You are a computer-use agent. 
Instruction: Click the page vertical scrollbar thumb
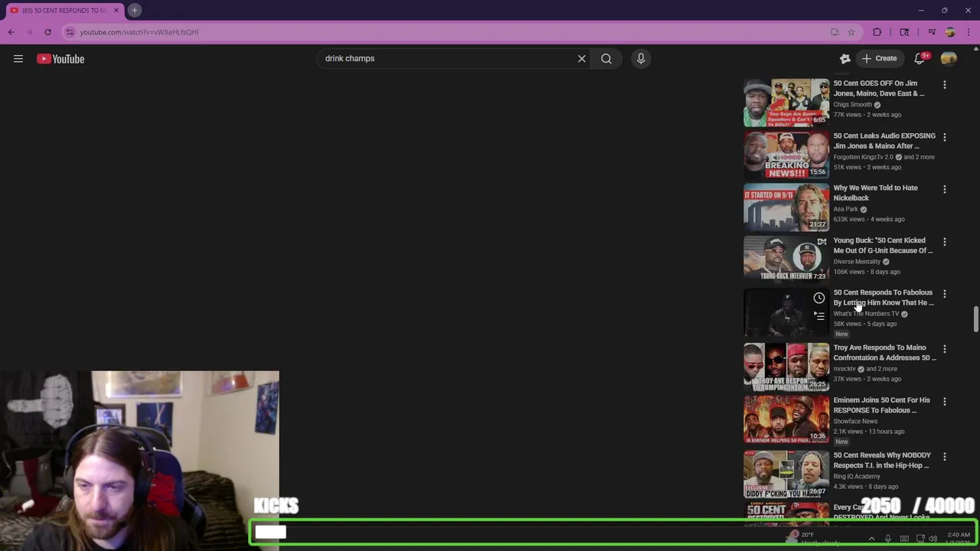(975, 318)
